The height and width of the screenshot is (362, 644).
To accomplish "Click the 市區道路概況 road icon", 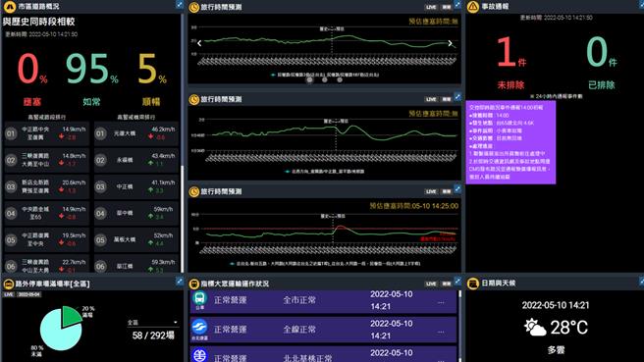I will 10,7.
